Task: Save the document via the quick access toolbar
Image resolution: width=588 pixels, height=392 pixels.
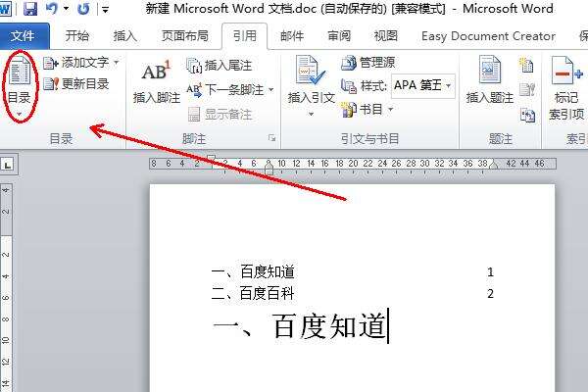Action: (30, 8)
